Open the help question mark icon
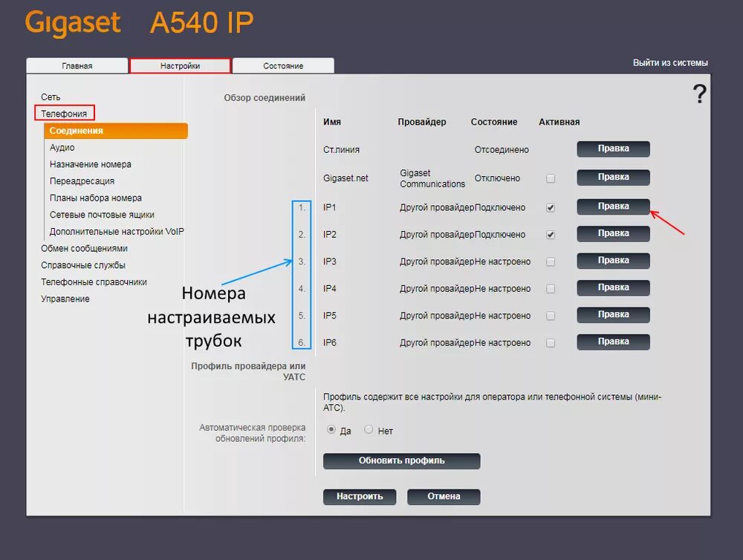This screenshot has width=743, height=560. tap(699, 94)
